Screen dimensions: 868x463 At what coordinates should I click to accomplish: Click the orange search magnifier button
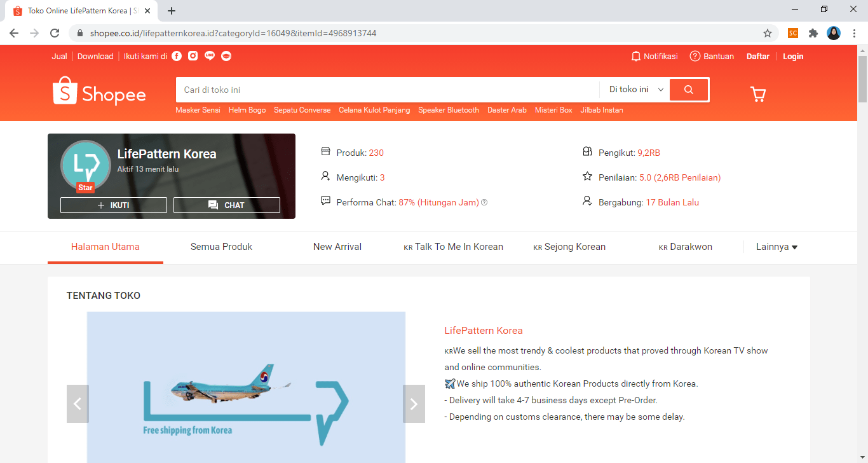click(x=689, y=90)
